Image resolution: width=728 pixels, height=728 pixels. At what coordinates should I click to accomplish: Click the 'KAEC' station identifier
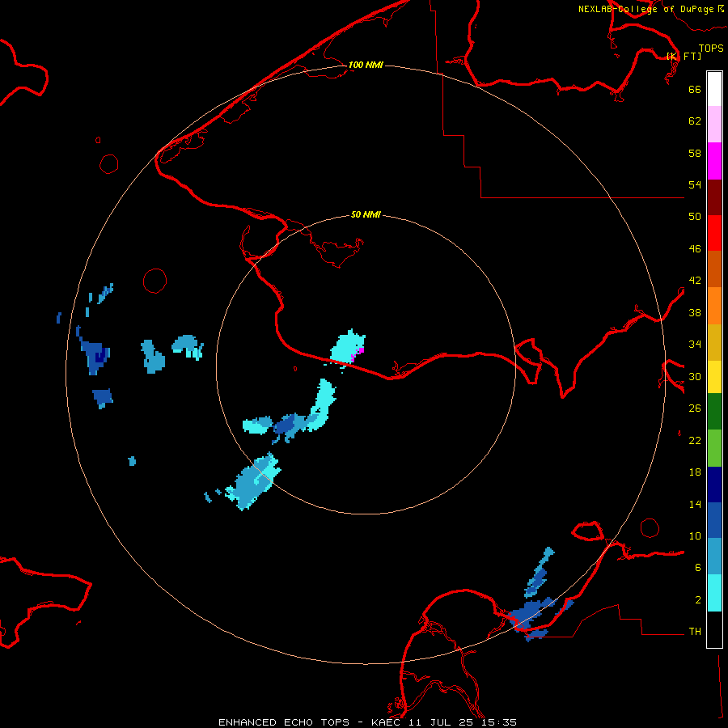[387, 722]
